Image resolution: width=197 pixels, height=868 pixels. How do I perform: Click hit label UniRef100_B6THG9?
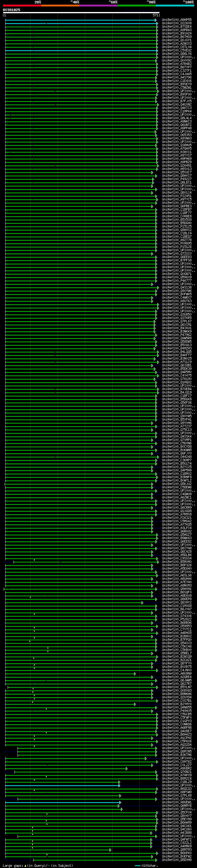(177, 37)
